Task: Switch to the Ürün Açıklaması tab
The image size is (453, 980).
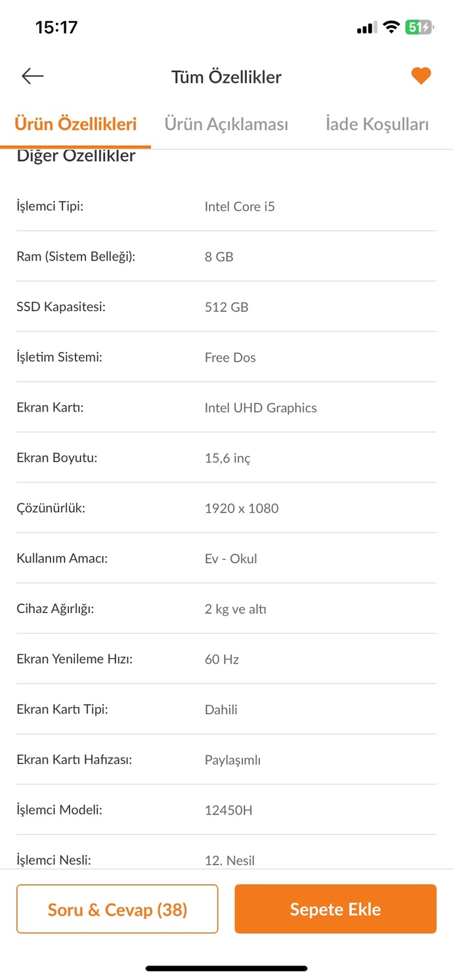Action: (226, 124)
